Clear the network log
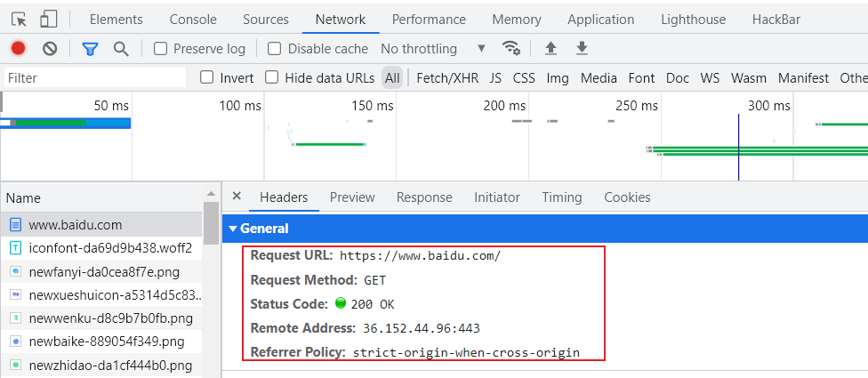 click(x=50, y=49)
